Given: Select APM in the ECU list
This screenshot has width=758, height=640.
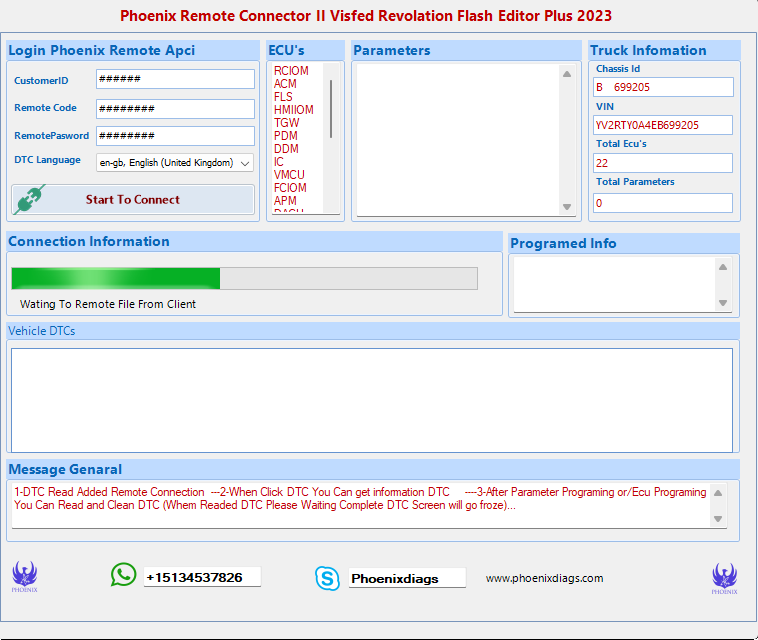Looking at the screenshot, I should 285,201.
